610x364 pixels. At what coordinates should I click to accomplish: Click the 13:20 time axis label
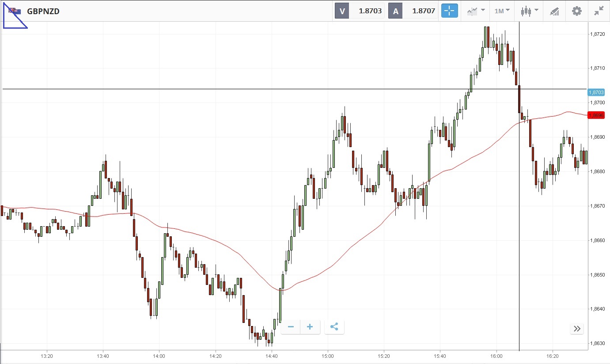click(x=47, y=356)
